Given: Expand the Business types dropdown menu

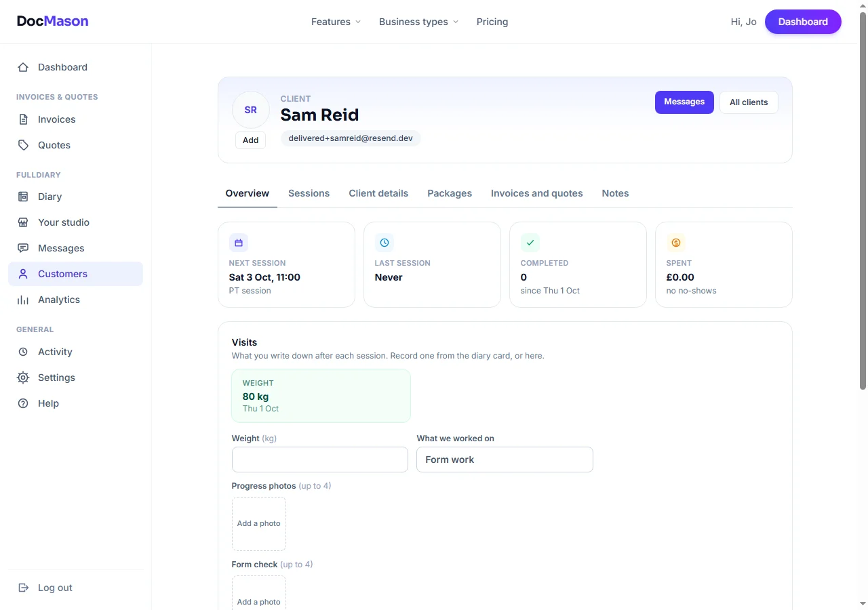Looking at the screenshot, I should tap(418, 22).
